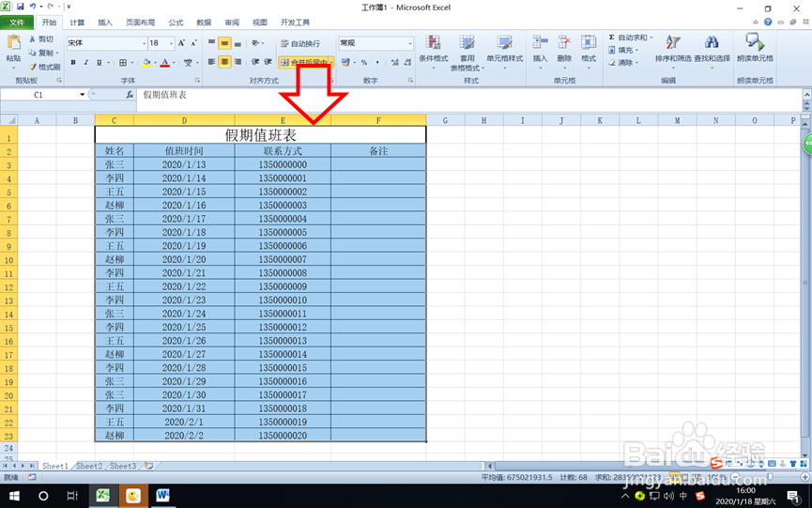Toggle middle vertical alignment
This screenshot has height=508, width=812.
click(x=224, y=43)
